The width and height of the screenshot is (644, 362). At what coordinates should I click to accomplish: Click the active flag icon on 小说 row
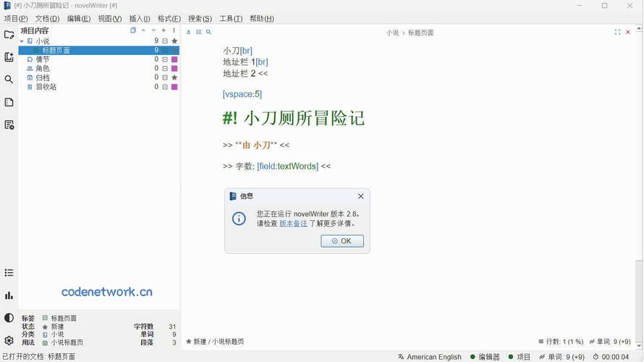tap(165, 41)
